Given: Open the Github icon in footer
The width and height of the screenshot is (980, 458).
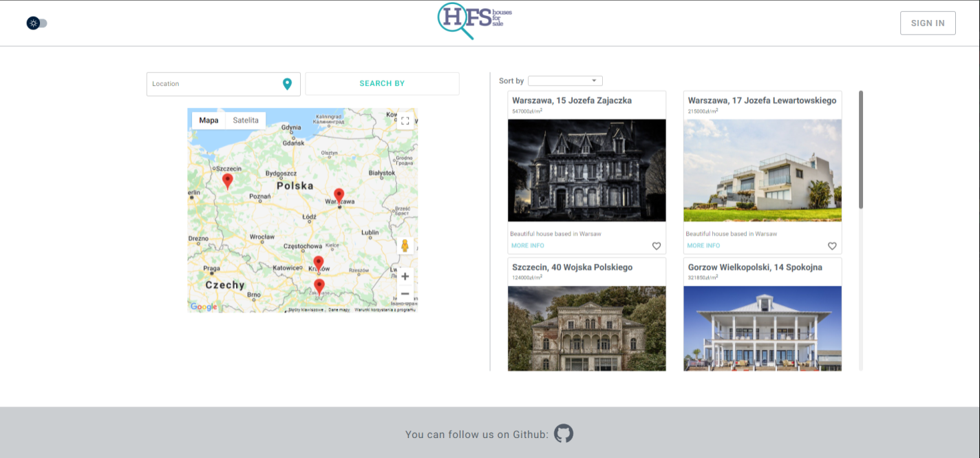Looking at the screenshot, I should pyautogui.click(x=564, y=434).
